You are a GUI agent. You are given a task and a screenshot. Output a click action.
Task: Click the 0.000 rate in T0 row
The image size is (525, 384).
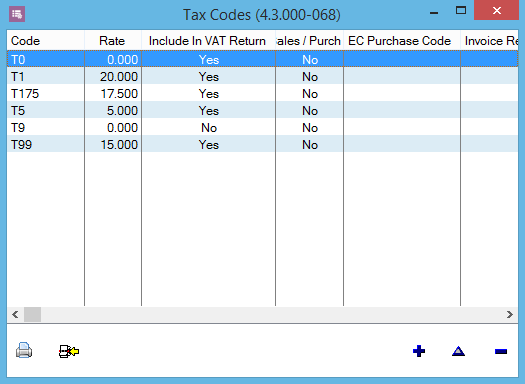coord(113,60)
